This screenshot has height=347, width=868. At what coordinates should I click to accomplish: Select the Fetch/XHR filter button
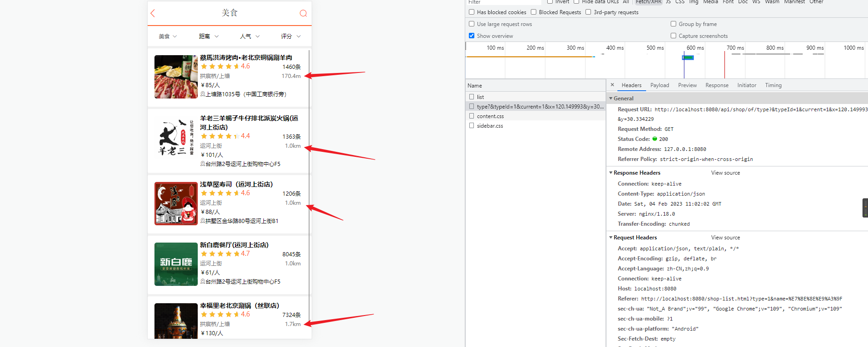click(x=648, y=2)
